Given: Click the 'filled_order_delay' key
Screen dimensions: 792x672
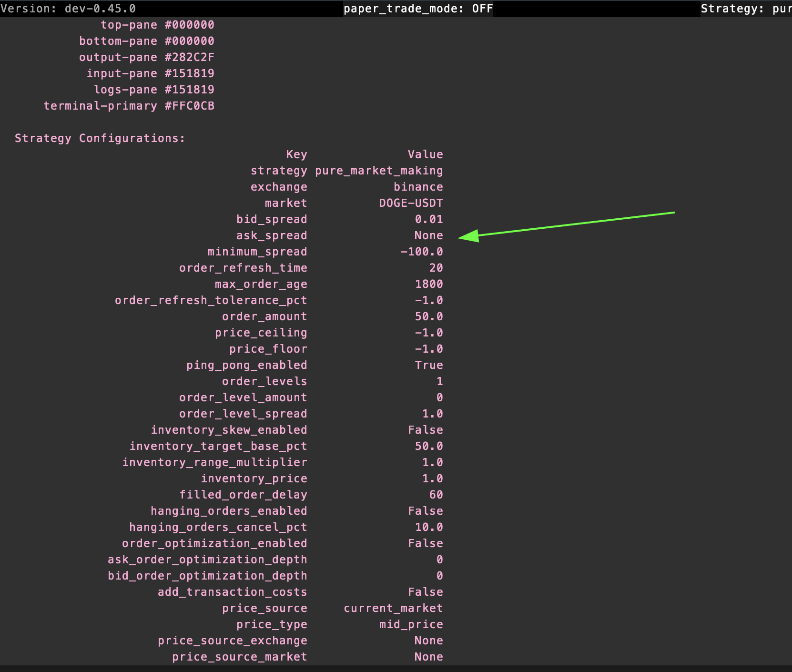Looking at the screenshot, I should [x=243, y=495].
